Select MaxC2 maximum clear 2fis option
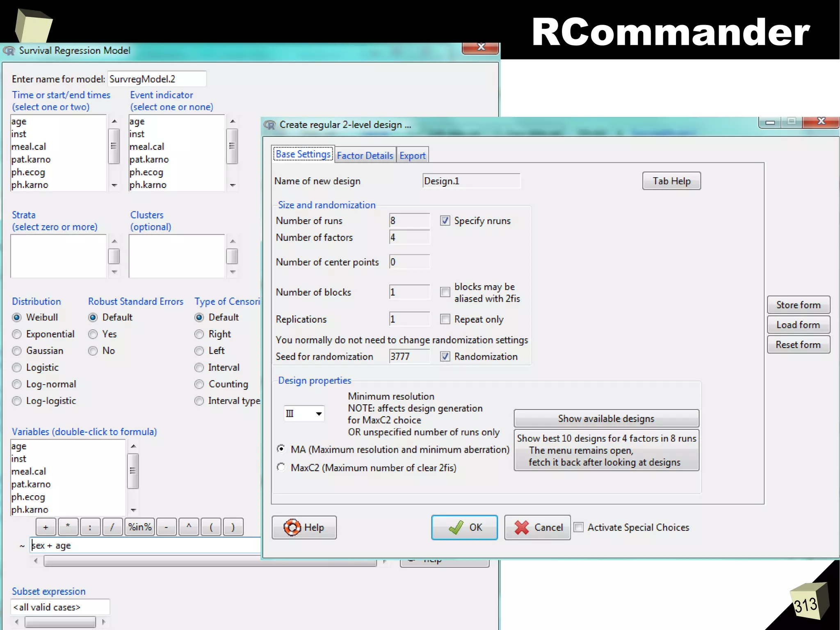The image size is (840, 630). pyautogui.click(x=281, y=467)
